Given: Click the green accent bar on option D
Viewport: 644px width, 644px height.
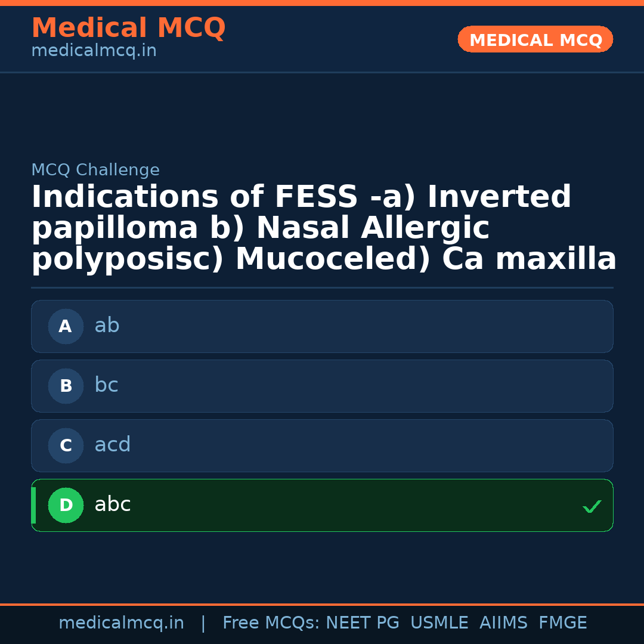Looking at the screenshot, I should pos(33,505).
